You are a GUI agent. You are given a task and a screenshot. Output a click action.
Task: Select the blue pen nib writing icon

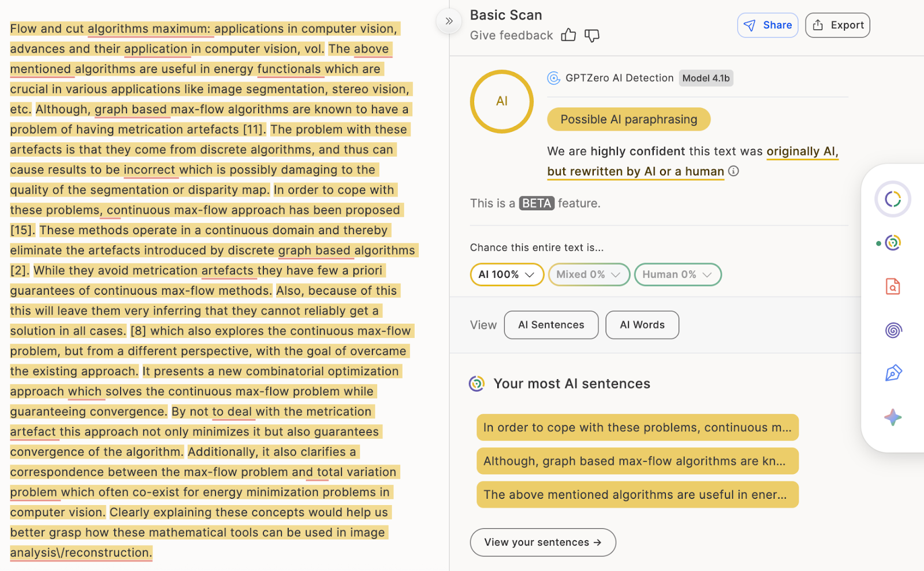[x=893, y=373]
